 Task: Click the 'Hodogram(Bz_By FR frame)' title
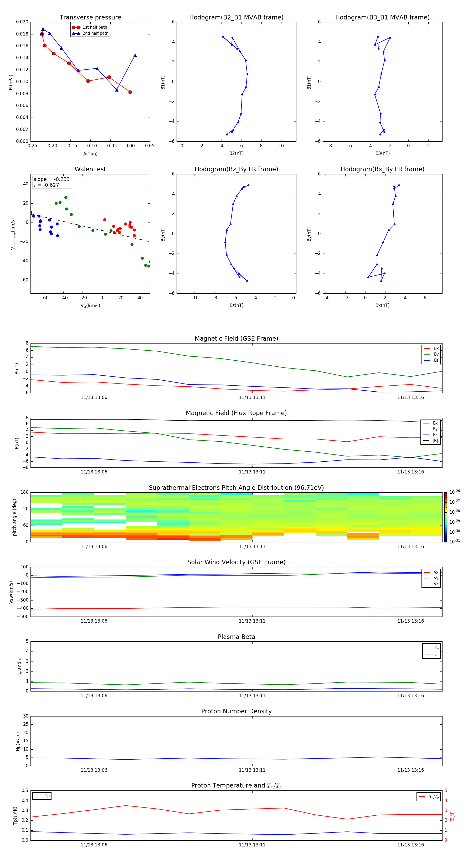click(x=236, y=169)
